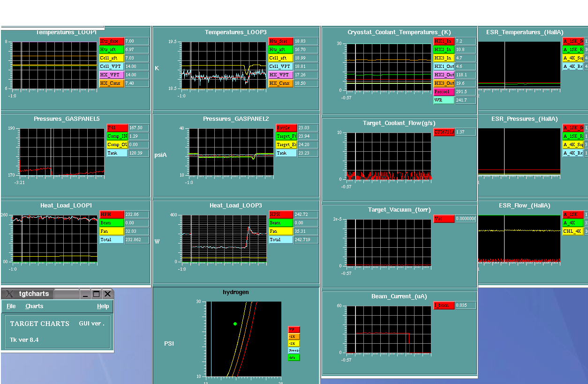
Task: Click the CFI6731 legend in Target_Coolant_Flow
Action: click(444, 133)
